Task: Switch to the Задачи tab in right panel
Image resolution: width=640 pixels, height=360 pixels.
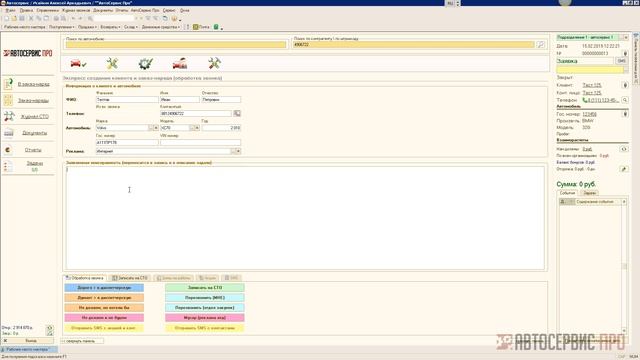Action: click(589, 193)
